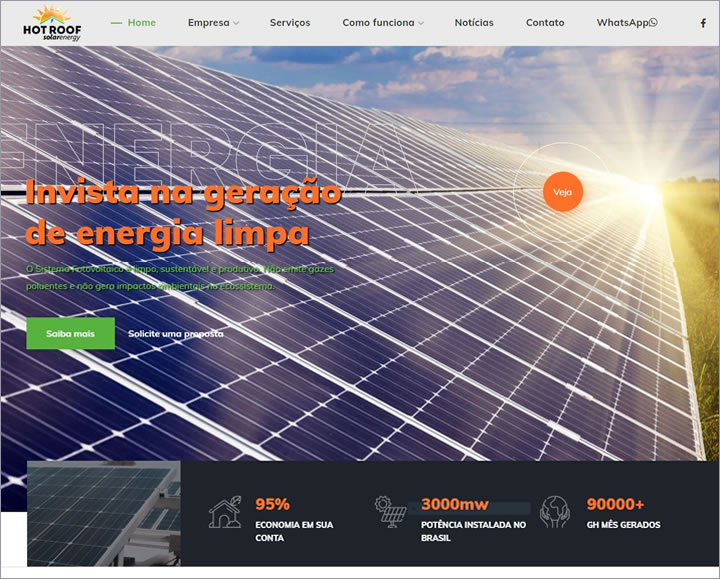Click the Hot Roof Solar Energy logo
This screenshot has width=720, height=580.
(52, 23)
